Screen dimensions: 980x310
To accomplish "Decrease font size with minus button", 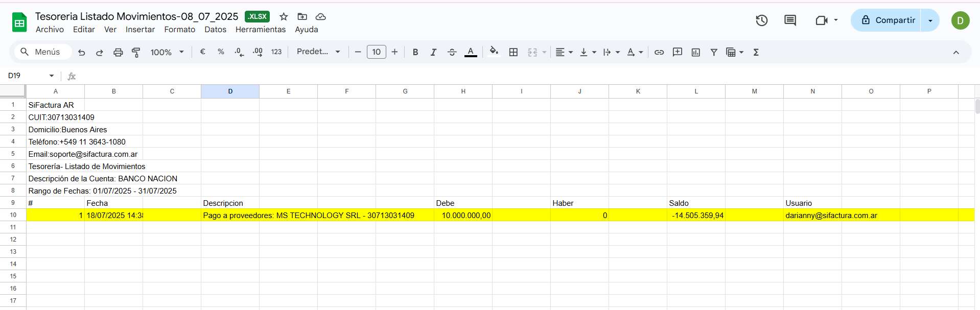I will point(358,52).
